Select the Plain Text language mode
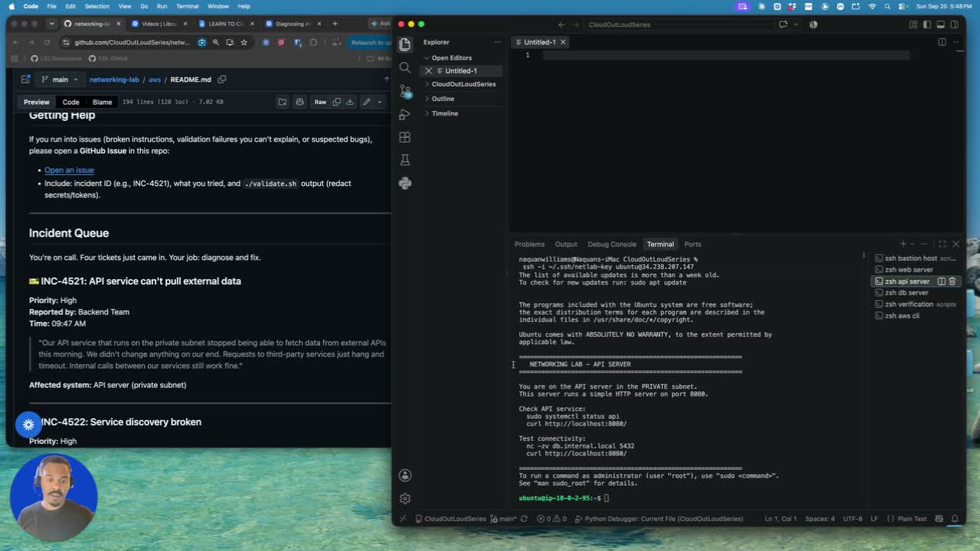 (x=912, y=519)
